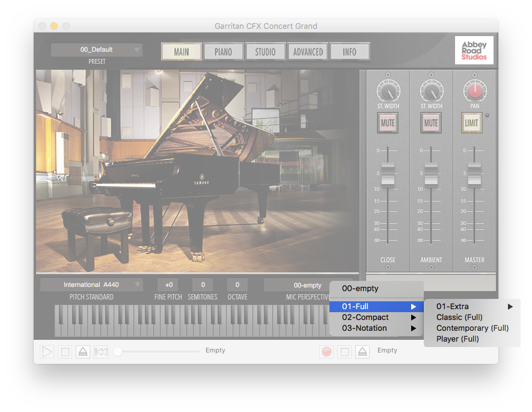Mute the Close microphone channel
This screenshot has width=532, height=412.
click(x=388, y=123)
